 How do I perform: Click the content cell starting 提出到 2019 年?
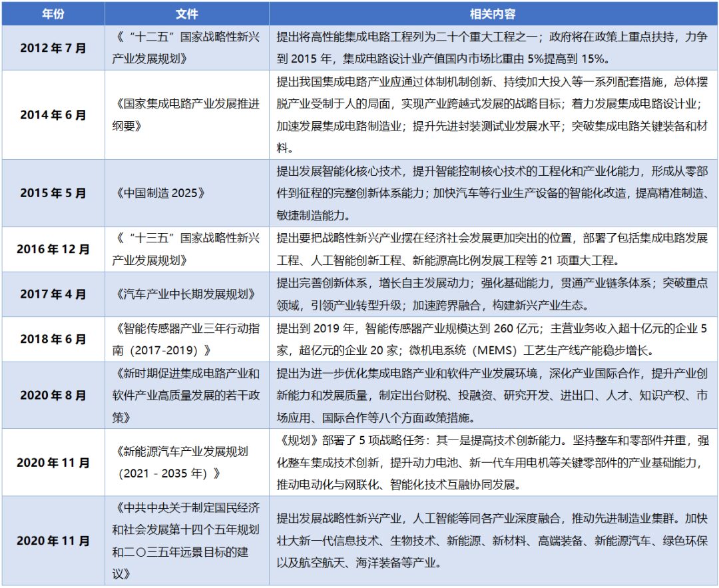(493, 339)
